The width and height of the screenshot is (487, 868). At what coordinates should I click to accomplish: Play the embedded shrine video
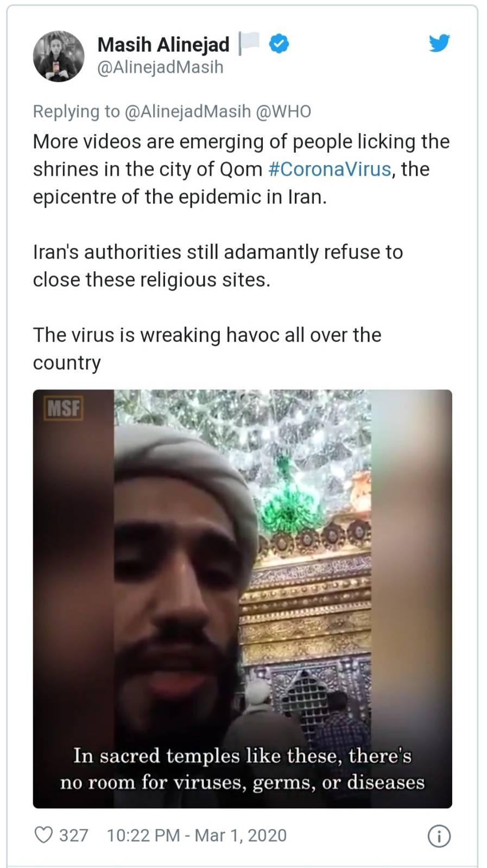(242, 598)
